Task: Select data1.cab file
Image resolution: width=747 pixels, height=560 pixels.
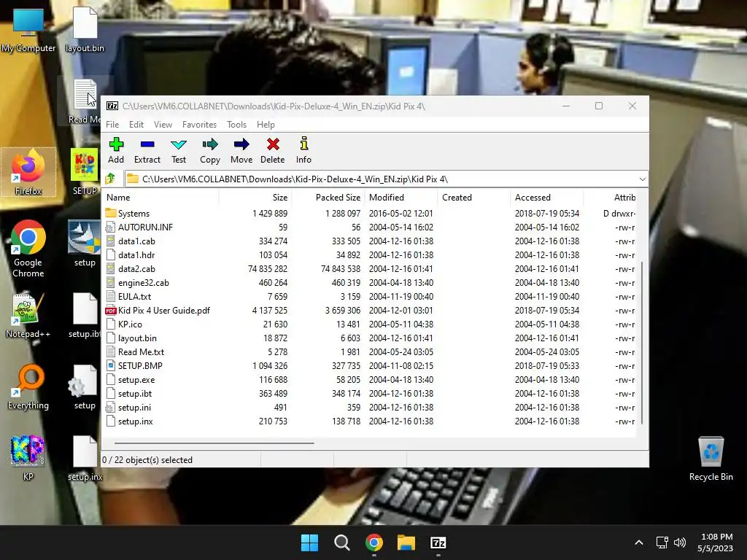Action: click(370, 241)
